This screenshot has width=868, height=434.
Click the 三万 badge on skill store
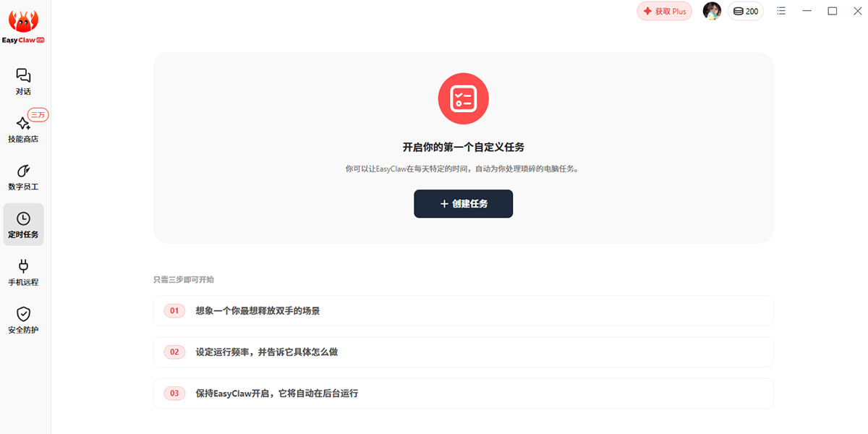click(38, 115)
